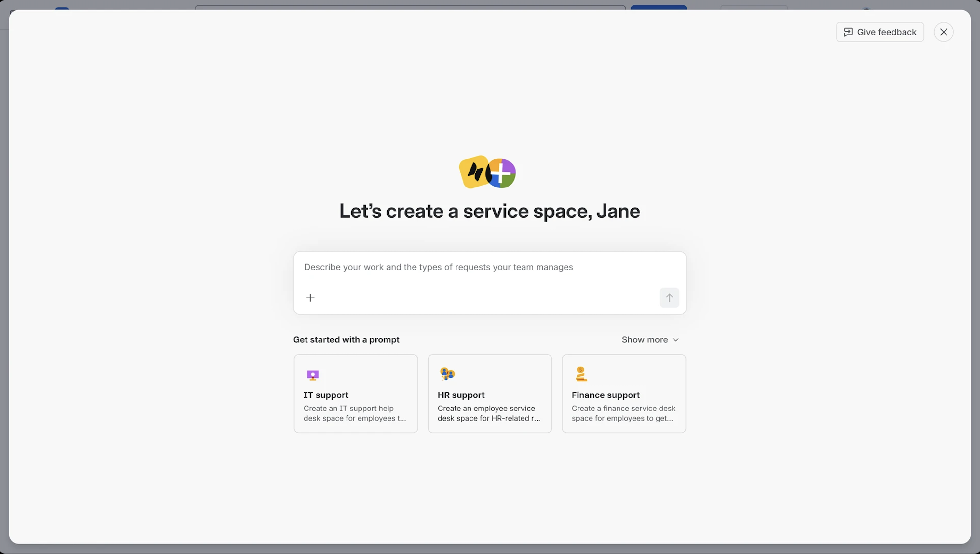The image size is (980, 554).
Task: Select the Finance support prompt card
Action: tap(624, 394)
